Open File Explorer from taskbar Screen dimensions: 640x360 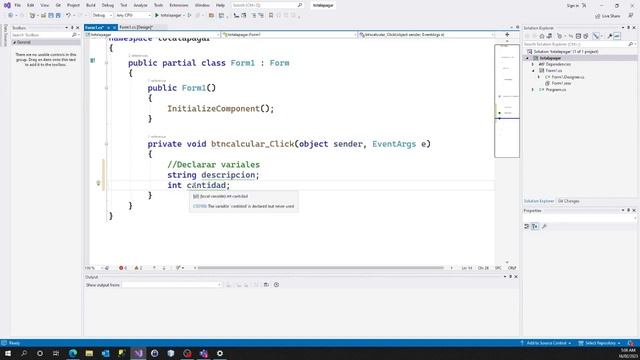tap(89, 353)
